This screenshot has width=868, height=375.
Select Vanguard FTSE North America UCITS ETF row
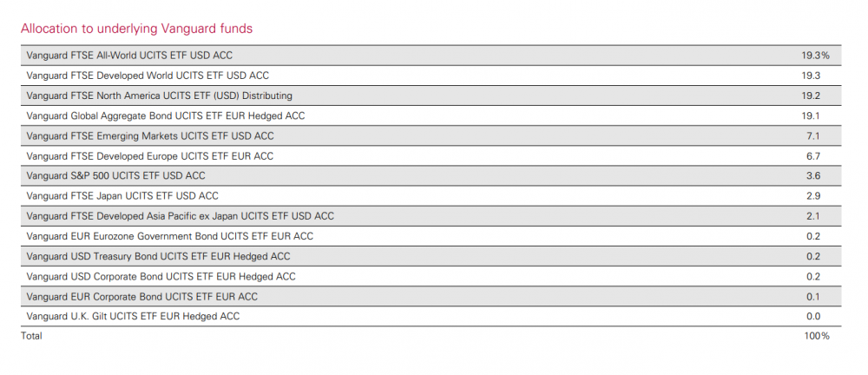[x=425, y=95]
